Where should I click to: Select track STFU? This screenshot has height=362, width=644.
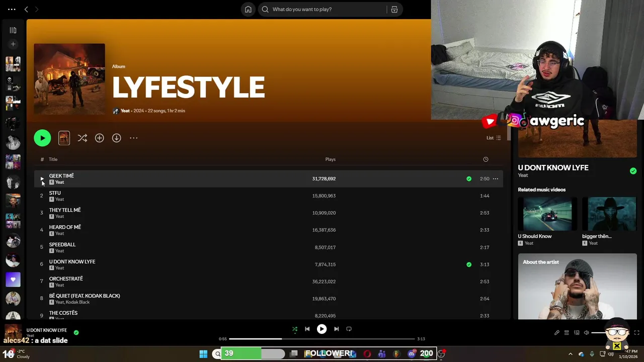click(268, 196)
